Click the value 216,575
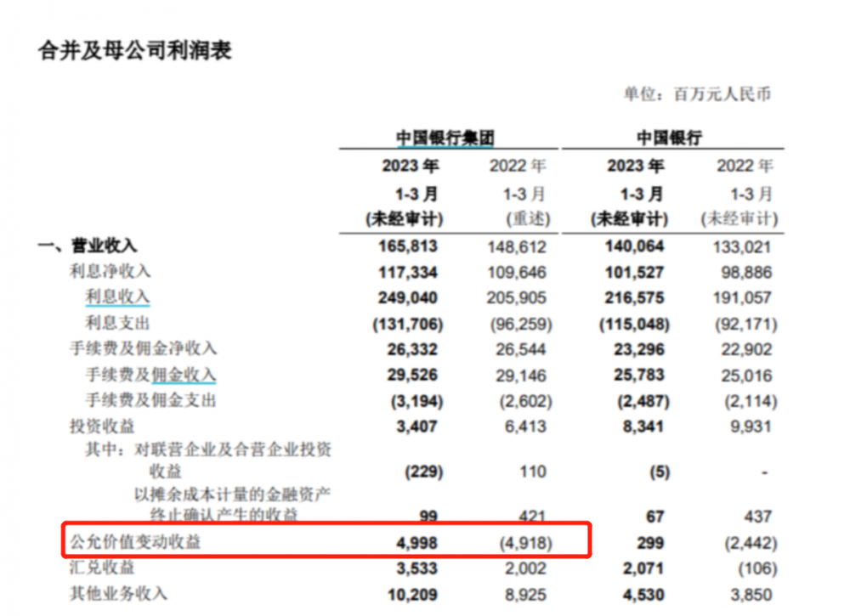Screen dimensions: 850x616 [634, 297]
